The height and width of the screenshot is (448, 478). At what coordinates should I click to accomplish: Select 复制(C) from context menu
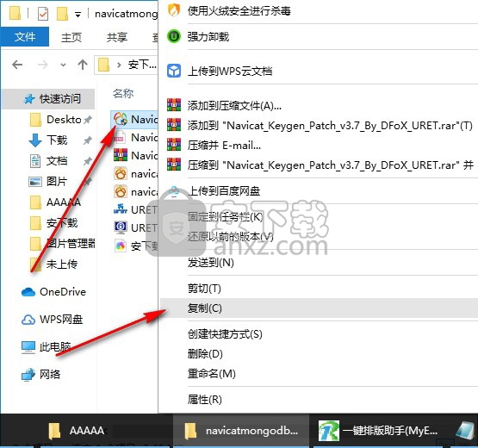[x=319, y=308]
